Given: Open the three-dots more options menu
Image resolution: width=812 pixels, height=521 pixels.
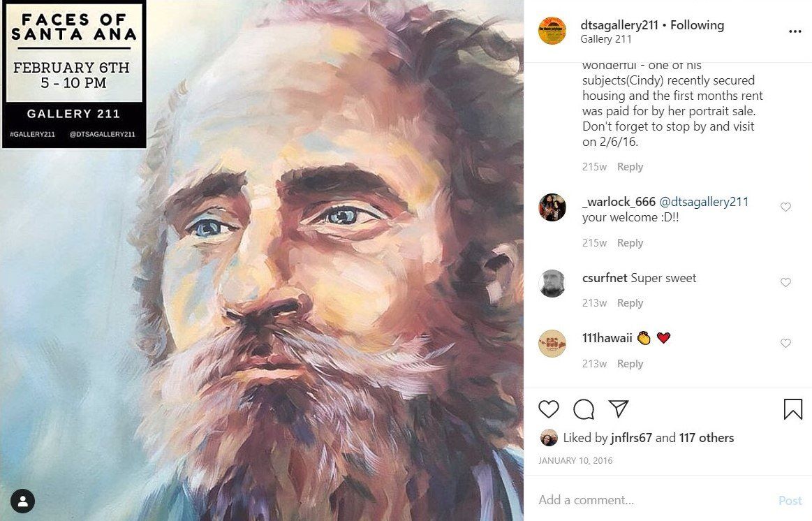Looking at the screenshot, I should (x=795, y=31).
